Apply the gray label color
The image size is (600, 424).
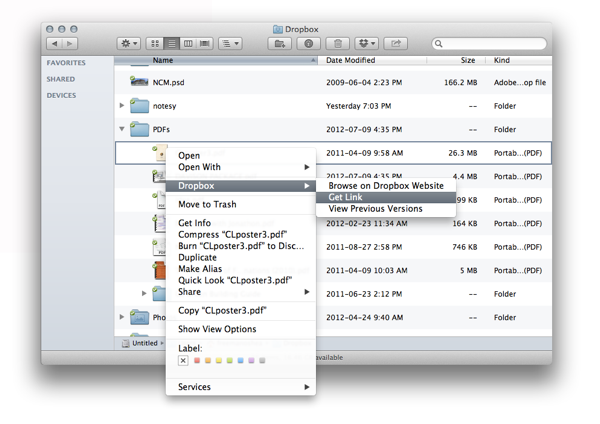tap(262, 360)
